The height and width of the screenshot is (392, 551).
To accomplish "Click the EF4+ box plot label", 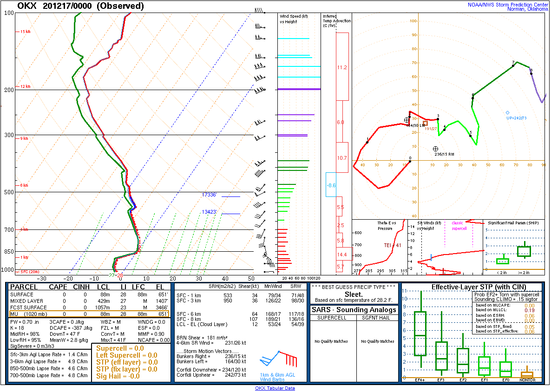I will click(420, 380).
